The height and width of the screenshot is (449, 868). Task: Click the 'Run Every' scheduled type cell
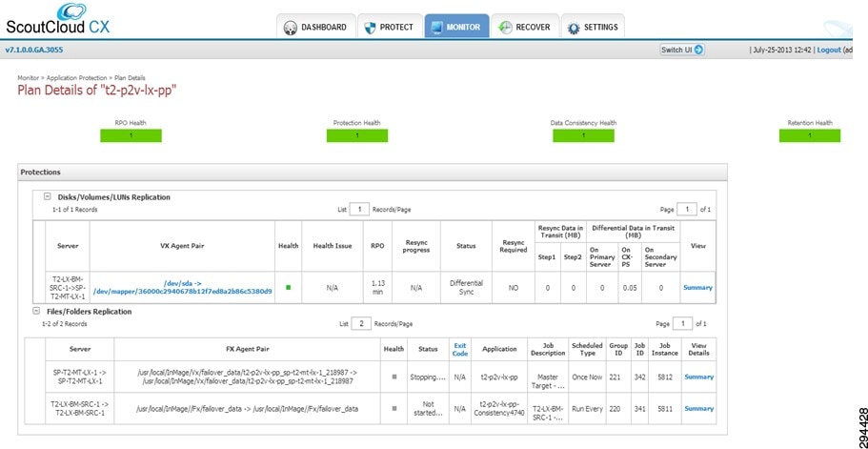[587, 409]
